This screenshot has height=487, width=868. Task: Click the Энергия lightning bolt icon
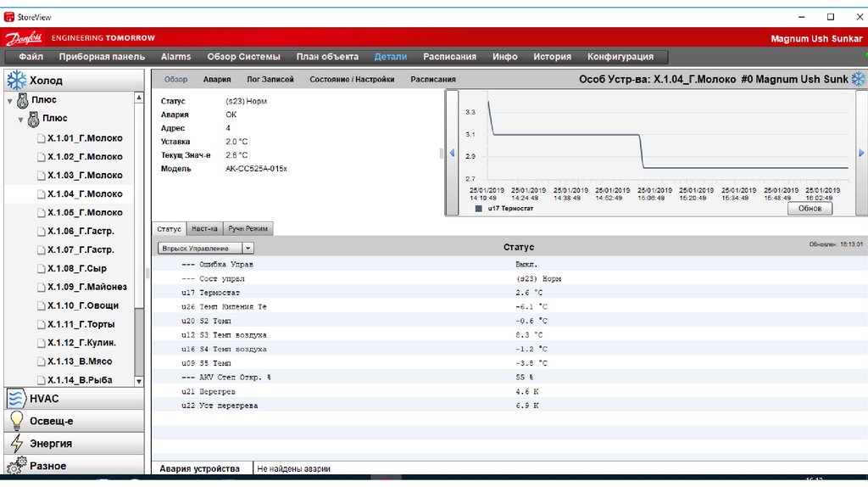(15, 444)
